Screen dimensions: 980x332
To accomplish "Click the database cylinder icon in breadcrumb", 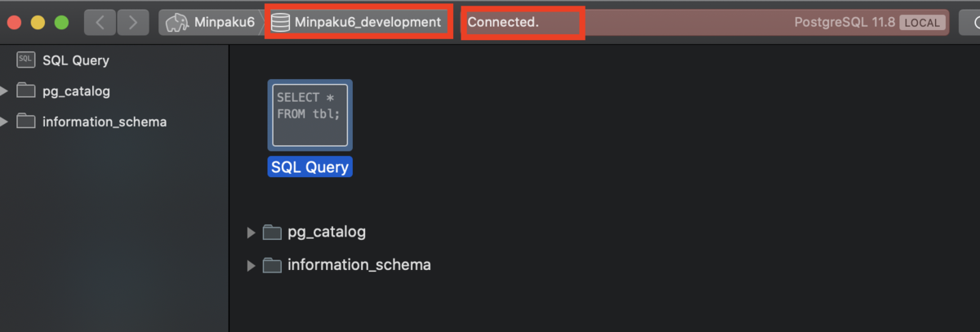I will point(280,23).
